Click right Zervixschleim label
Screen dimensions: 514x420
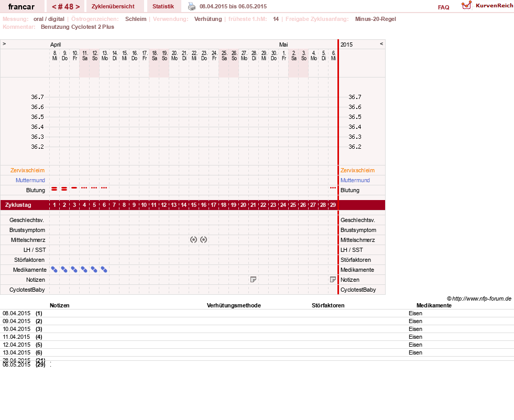(x=357, y=170)
